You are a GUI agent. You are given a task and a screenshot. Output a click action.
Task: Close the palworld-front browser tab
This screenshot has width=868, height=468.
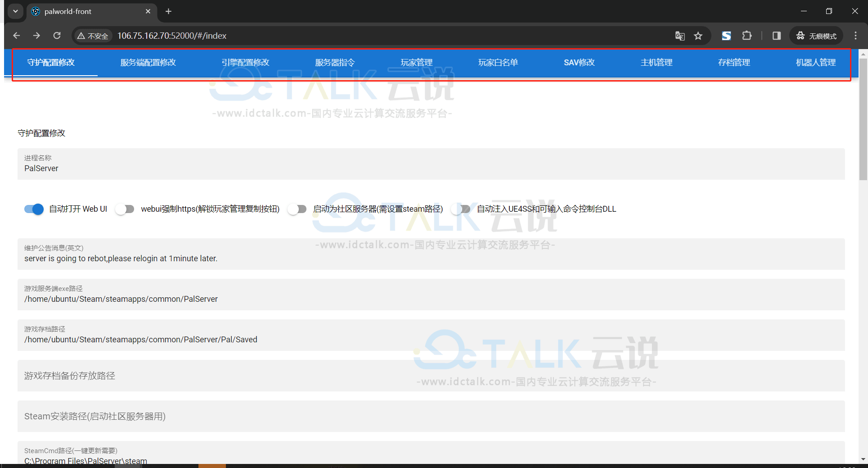[x=148, y=11]
